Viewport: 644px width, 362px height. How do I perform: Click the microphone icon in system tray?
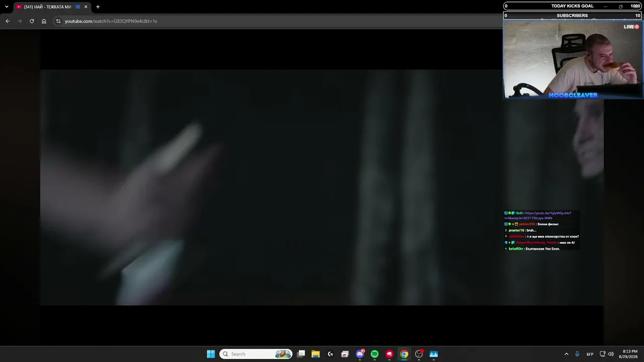577,354
